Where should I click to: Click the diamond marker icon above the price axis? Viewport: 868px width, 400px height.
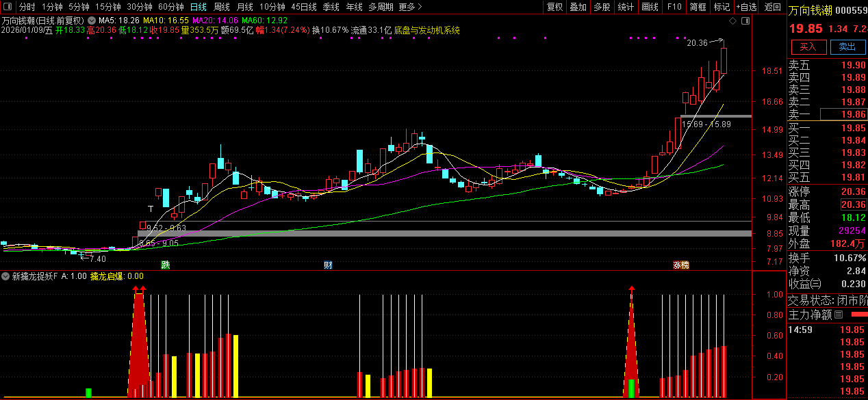(732, 21)
